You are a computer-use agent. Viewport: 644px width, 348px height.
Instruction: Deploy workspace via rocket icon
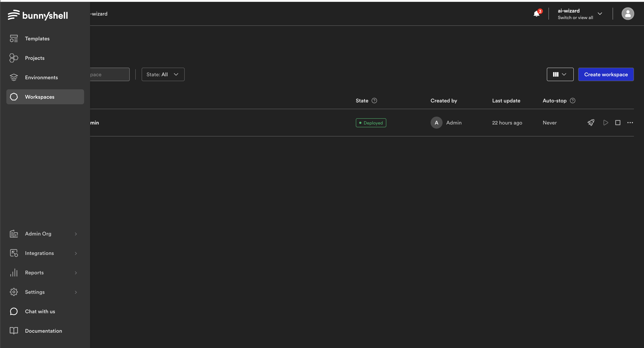point(591,122)
